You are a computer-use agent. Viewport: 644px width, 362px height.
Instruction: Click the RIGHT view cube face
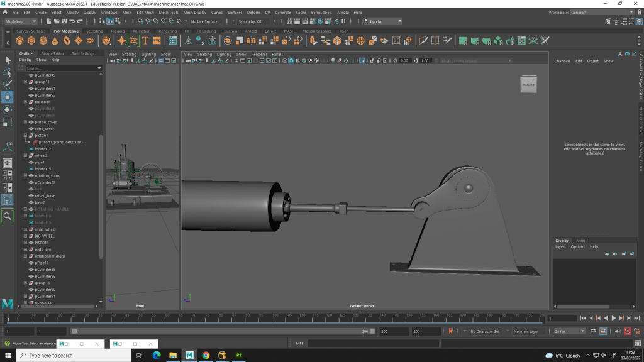[x=528, y=85]
